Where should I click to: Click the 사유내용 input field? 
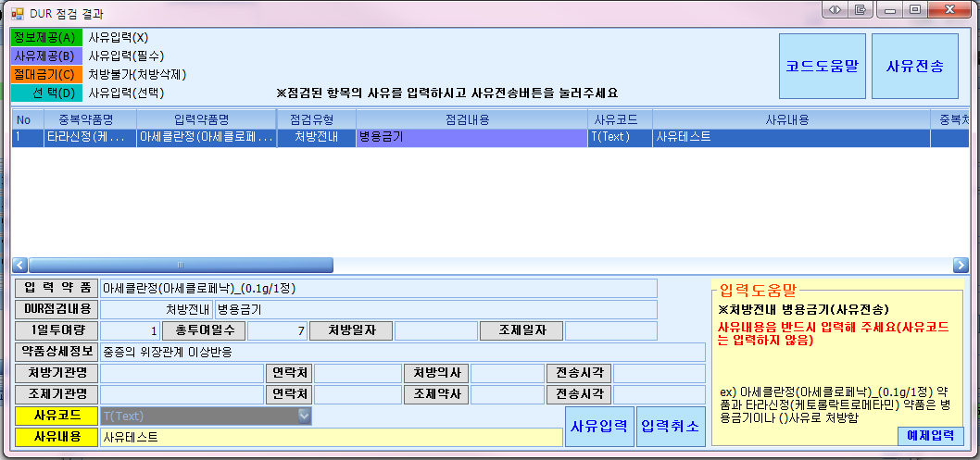click(332, 437)
